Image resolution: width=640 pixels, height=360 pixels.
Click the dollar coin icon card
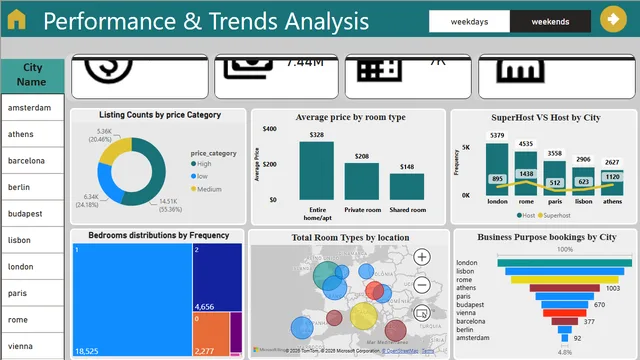tap(140, 76)
